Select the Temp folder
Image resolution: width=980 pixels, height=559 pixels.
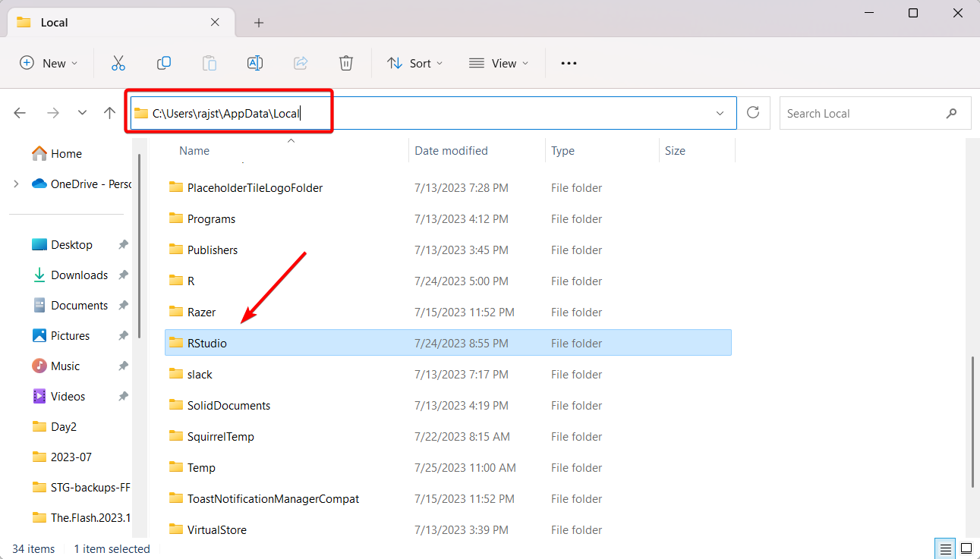448,467
